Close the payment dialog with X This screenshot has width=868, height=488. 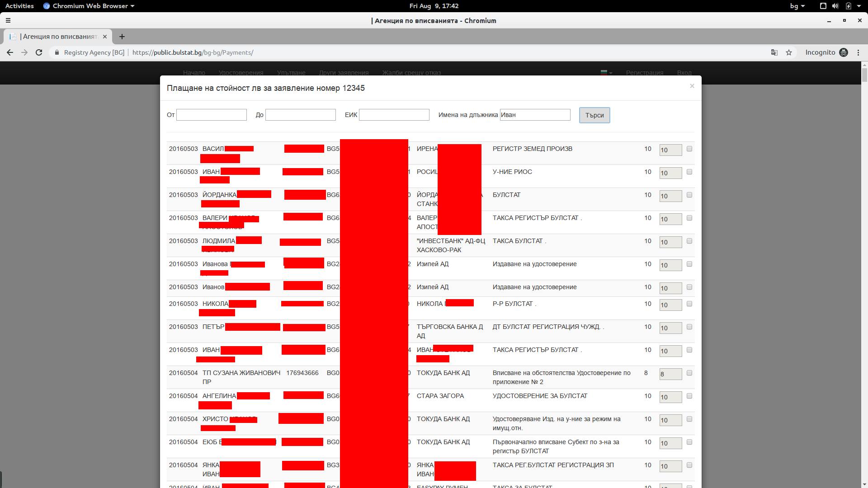(692, 86)
